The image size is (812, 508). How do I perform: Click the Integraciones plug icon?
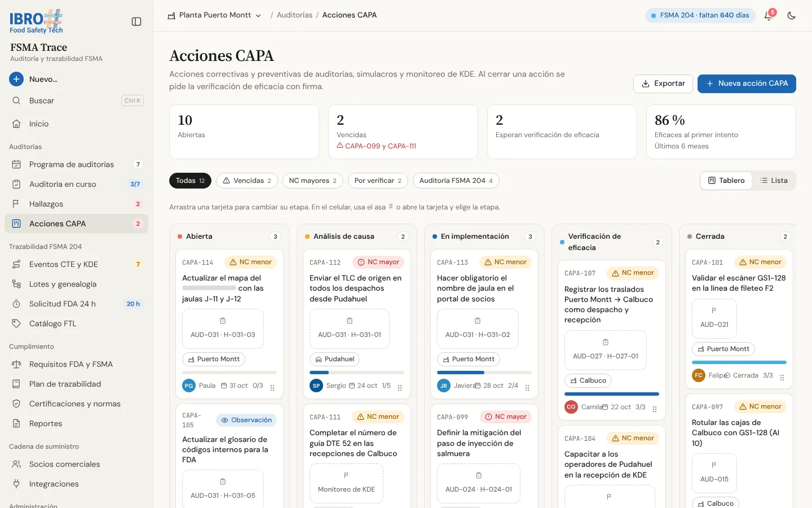coord(16,484)
